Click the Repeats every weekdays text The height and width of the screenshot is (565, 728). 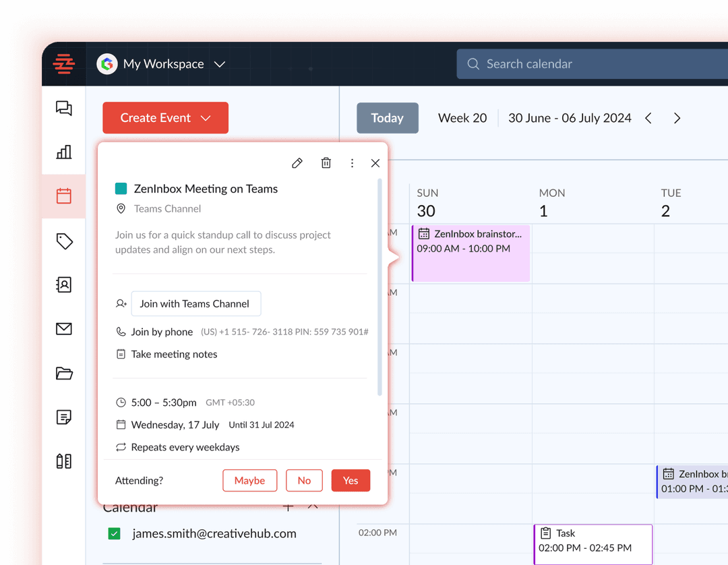pyautogui.click(x=185, y=447)
